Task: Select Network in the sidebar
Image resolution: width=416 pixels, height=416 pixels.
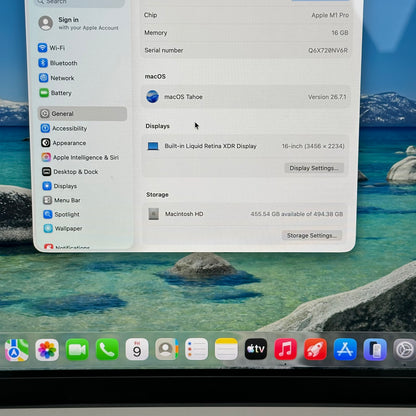Action: tap(57, 78)
